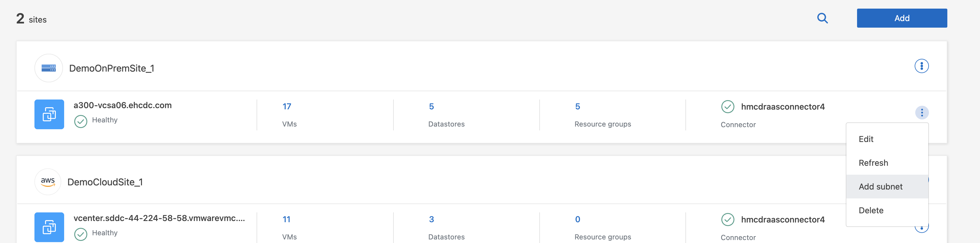
Task: Open the 5 Datastores count link
Action: tap(431, 106)
